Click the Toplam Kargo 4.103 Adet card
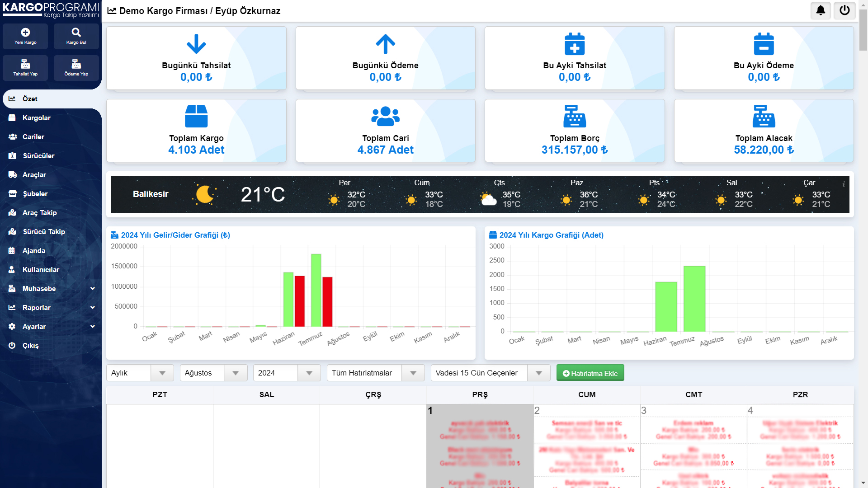This screenshot has width=868, height=488. [196, 131]
